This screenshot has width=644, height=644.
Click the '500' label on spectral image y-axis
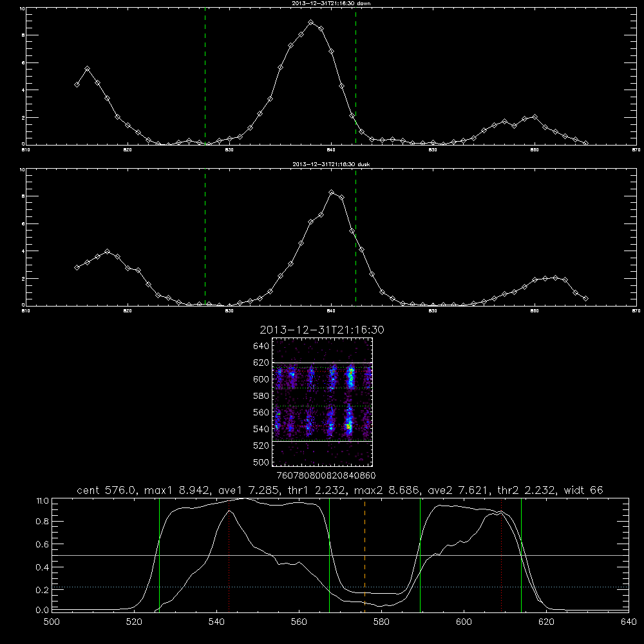(261, 462)
